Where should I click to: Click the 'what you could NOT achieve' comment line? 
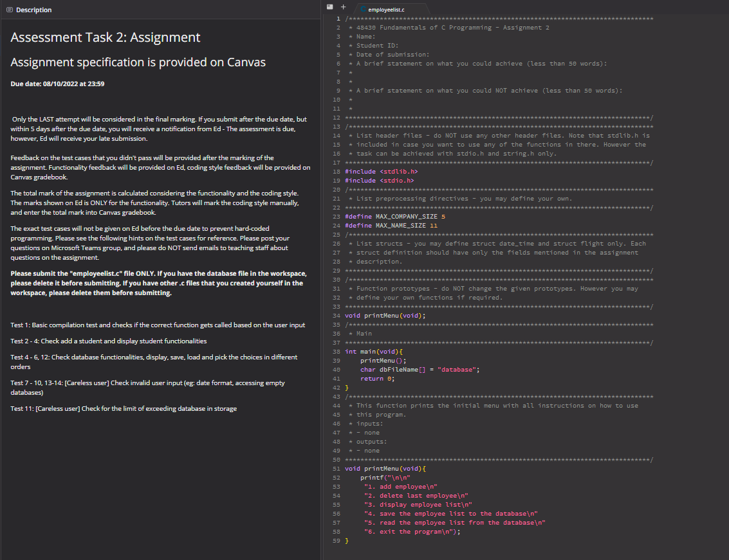point(485,91)
